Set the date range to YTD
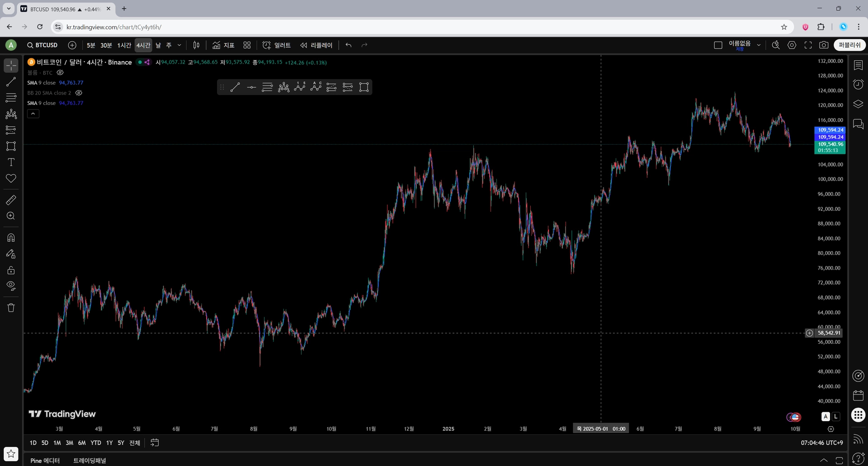868x466 pixels. click(96, 443)
